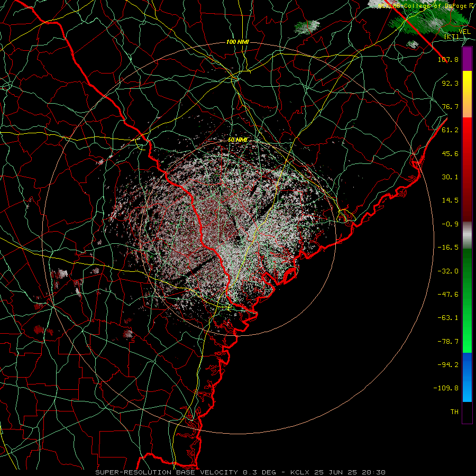Screen dimensions: 476x476
Task: Click the 30.1 velocity scale label
Action: coord(450,177)
